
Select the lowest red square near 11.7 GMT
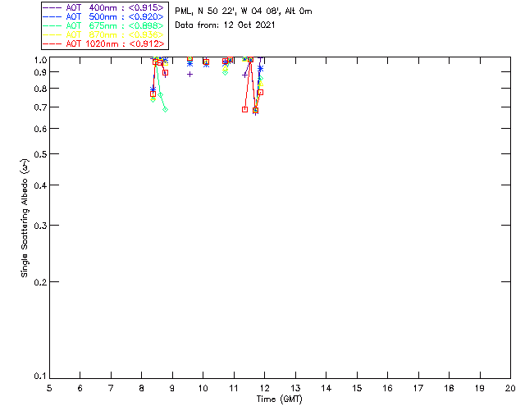click(255, 110)
